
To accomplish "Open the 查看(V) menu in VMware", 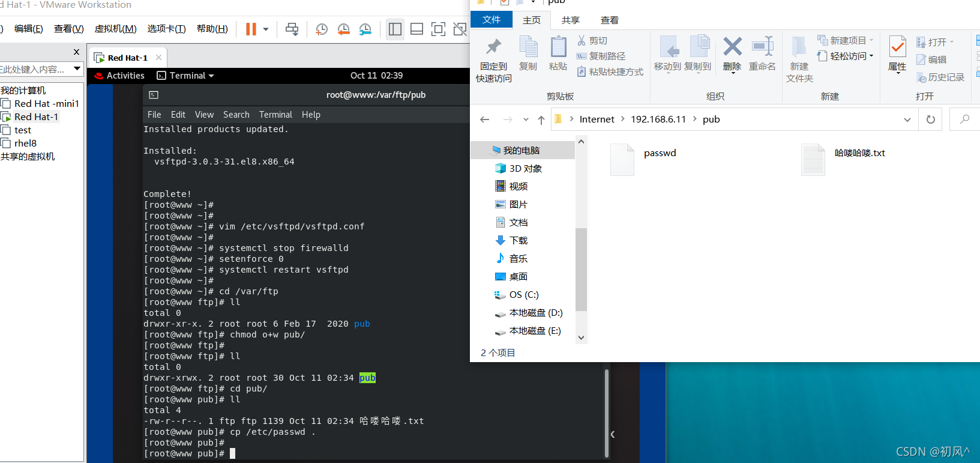I will coord(69,29).
